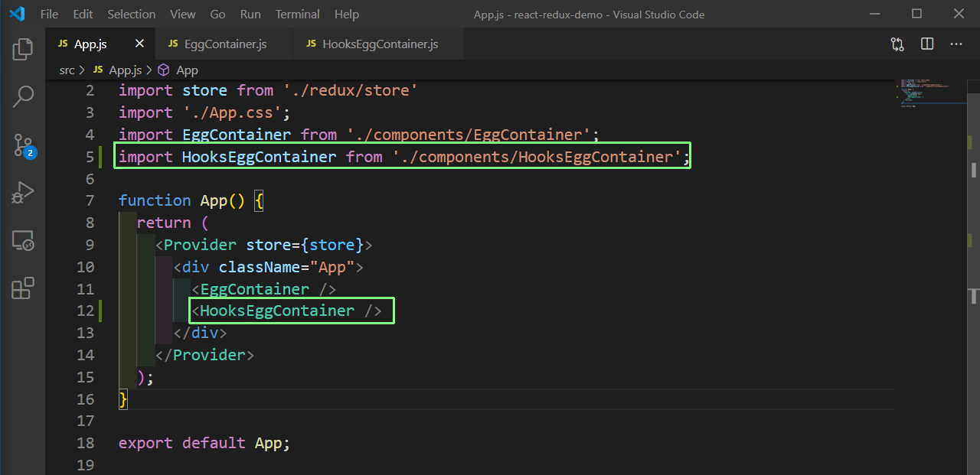Open the File menu
This screenshot has width=980, height=475.
point(49,15)
